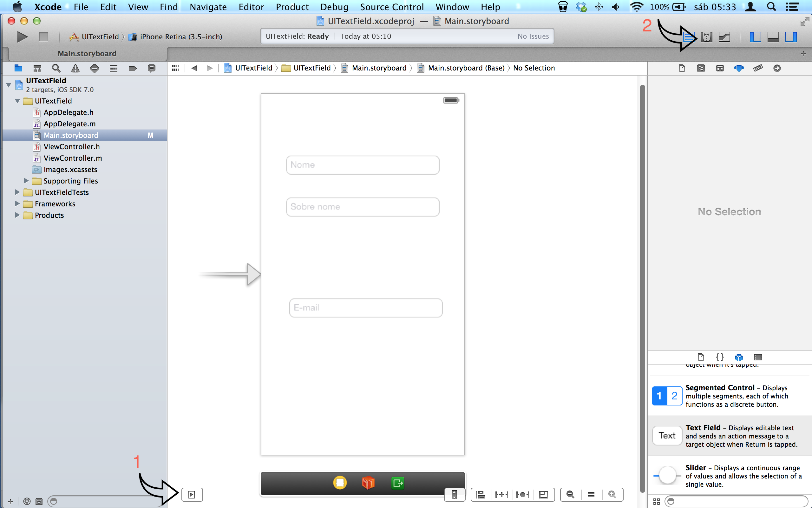
Task: Toggle the iPhone form factor button
Action: (454, 495)
